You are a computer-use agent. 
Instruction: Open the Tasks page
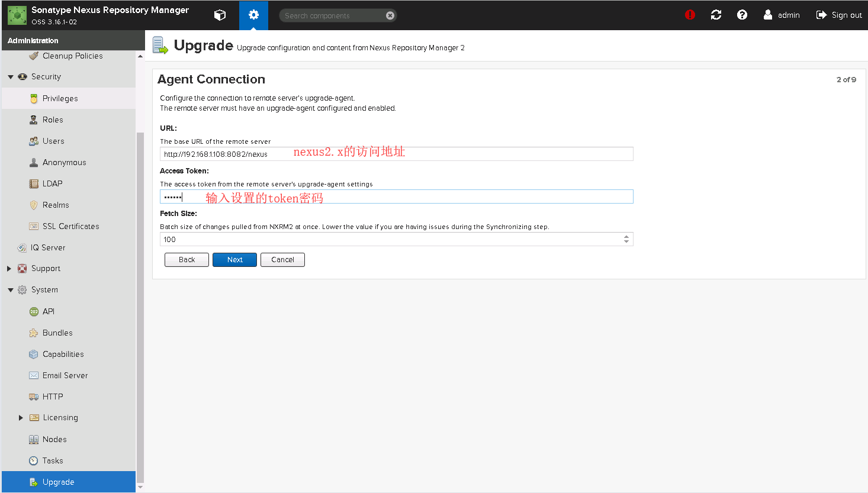[x=53, y=460]
